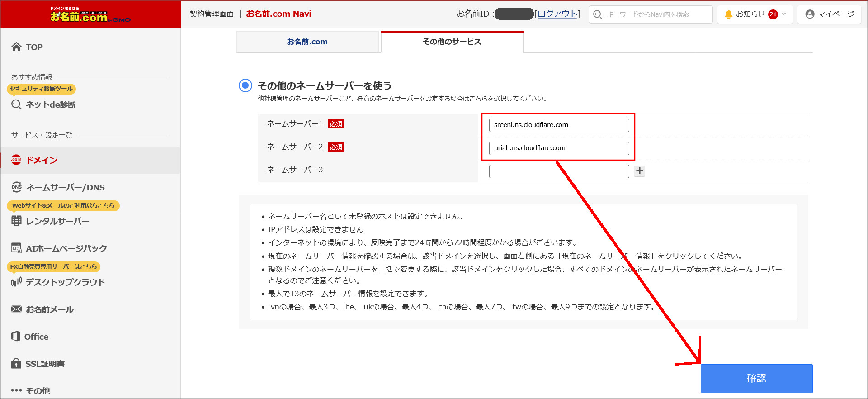
Task: Open the ドメイン menu item
Action: coord(90,160)
